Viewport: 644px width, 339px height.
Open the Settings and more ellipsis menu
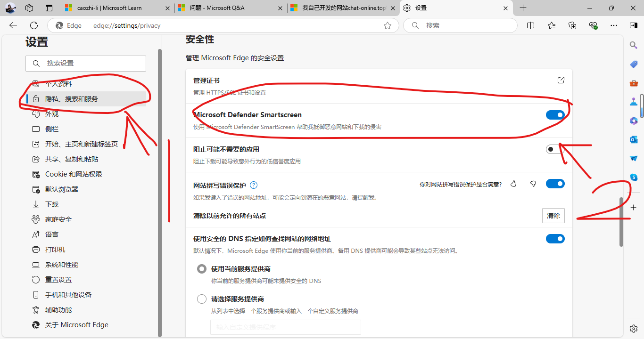[613, 25]
